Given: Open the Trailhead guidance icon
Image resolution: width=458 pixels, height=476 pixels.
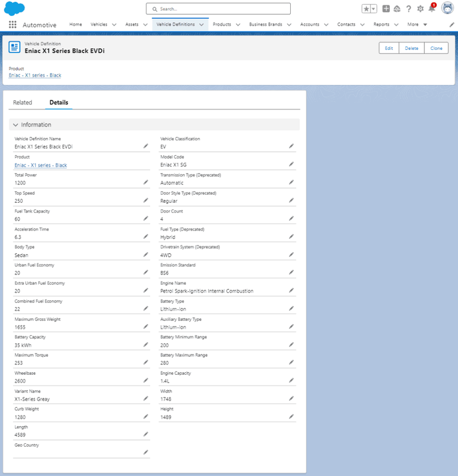Looking at the screenshot, I should (397, 9).
